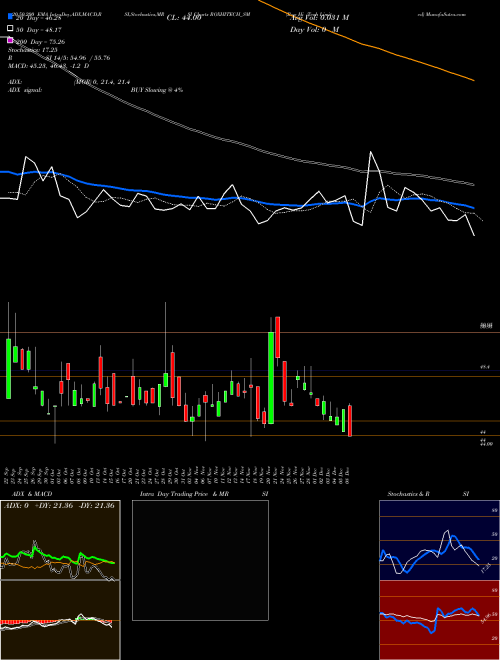Viewport: 500px width, 660px height.
Task: Click the blue 20 Day legend swatch
Action: (10, 17)
